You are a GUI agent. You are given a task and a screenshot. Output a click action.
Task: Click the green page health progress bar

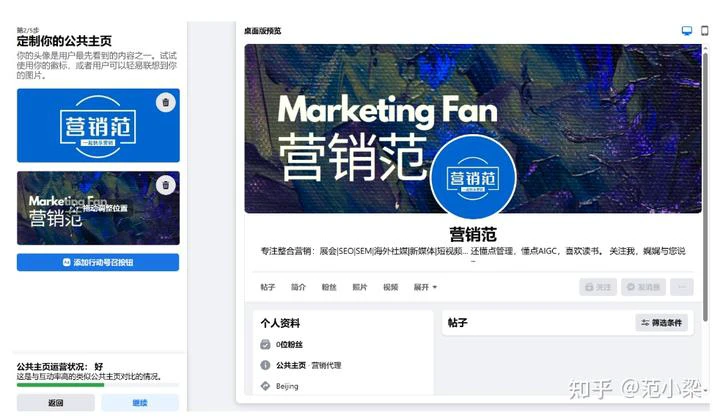[x=61, y=385]
